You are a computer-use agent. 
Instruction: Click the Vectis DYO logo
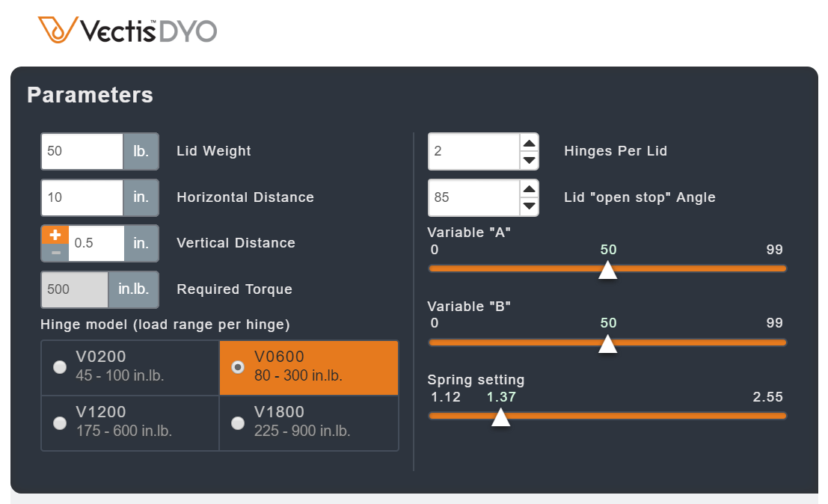(128, 30)
